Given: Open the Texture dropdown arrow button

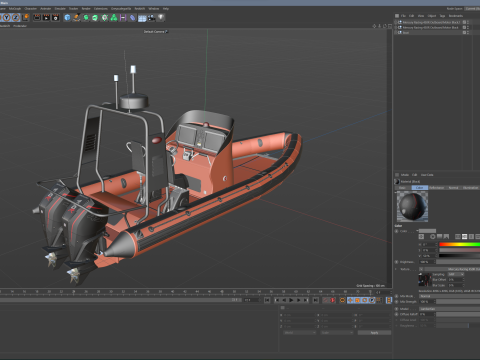Looking at the screenshot, I should [x=421, y=269].
